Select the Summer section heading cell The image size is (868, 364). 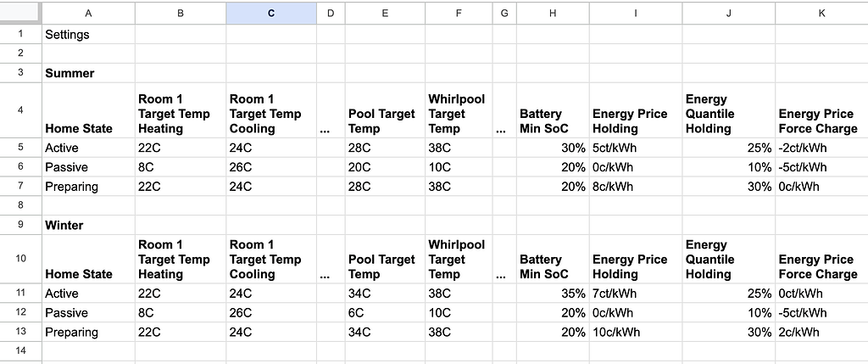[x=70, y=73]
